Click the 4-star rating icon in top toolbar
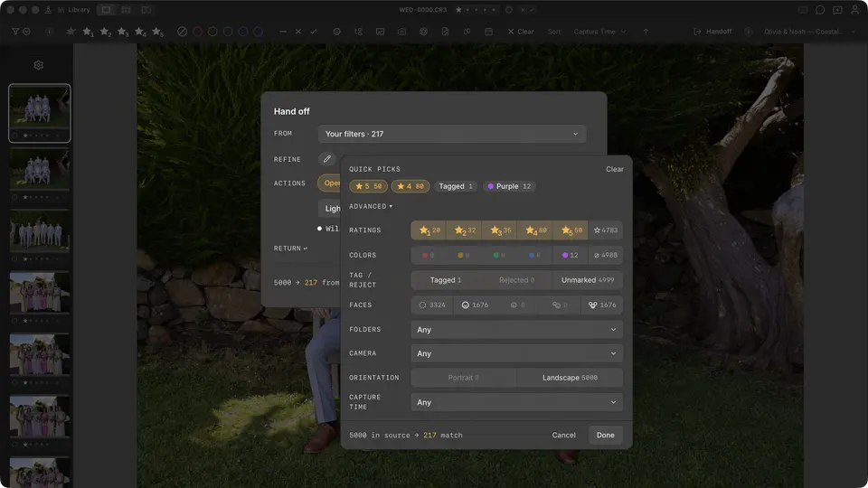Screen dimensions: 868x488 click(141, 32)
